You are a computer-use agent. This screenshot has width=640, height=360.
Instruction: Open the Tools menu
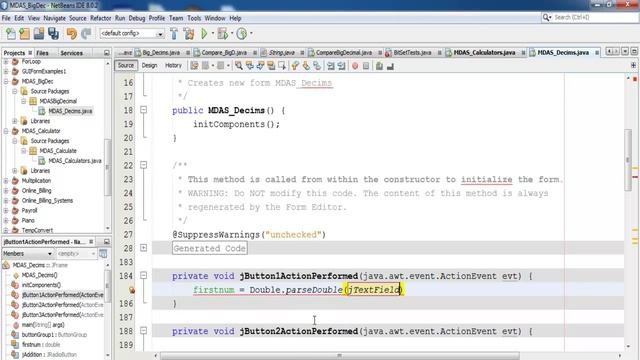(x=194, y=18)
